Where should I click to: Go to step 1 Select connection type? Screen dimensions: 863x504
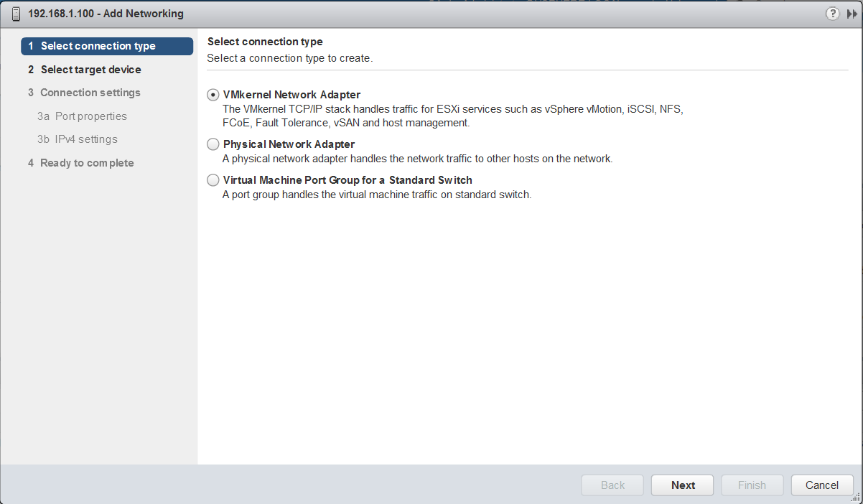pyautogui.click(x=107, y=46)
